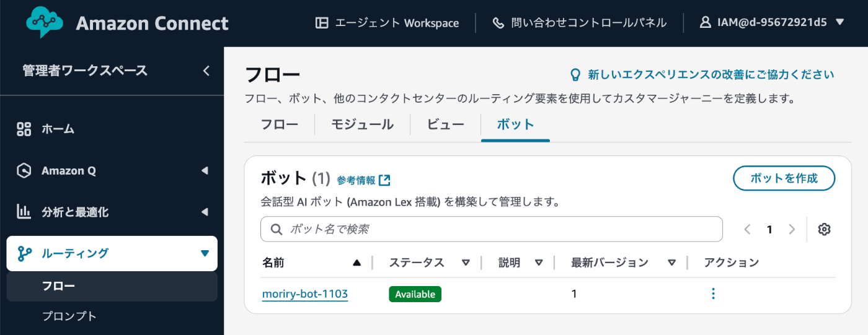The height and width of the screenshot is (335, 868).
Task: Open エージェント Workspace
Action: [387, 23]
